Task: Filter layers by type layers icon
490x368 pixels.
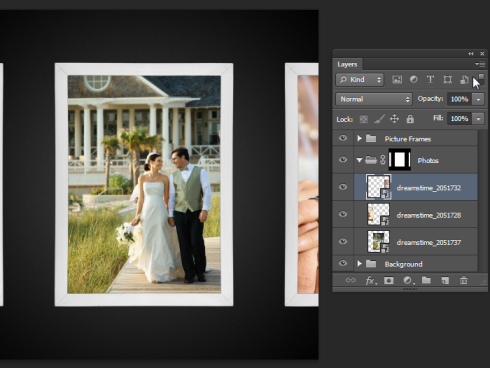Action: (430, 79)
